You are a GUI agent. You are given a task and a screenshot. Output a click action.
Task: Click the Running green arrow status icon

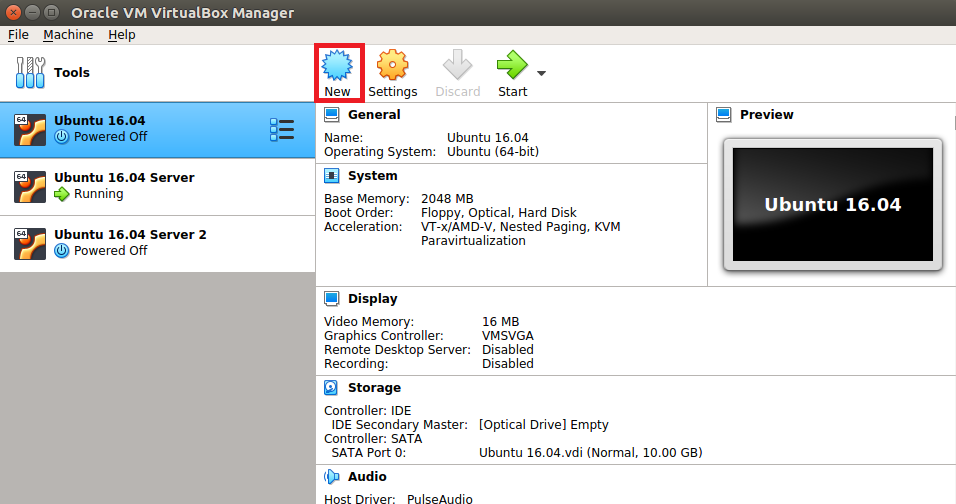62,194
